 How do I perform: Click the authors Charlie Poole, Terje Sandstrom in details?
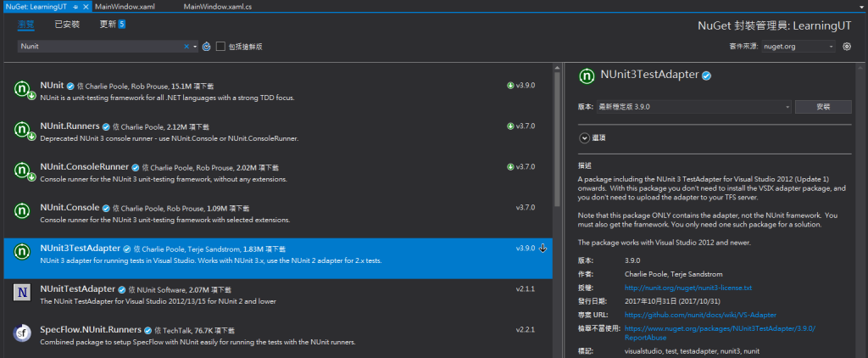(673, 274)
